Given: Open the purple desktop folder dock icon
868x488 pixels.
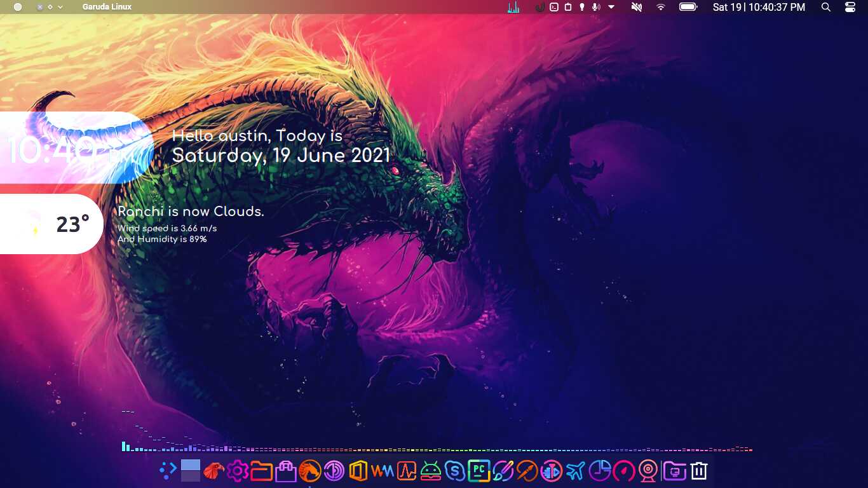Looking at the screenshot, I should 675,471.
